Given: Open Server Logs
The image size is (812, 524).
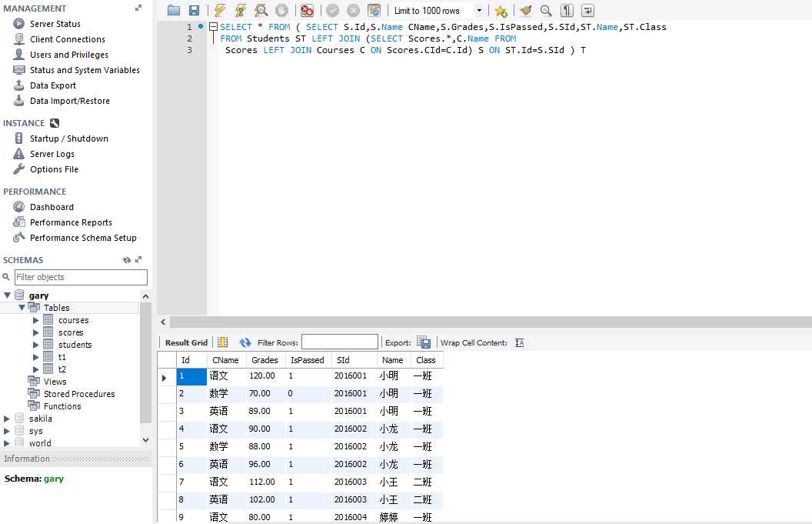Looking at the screenshot, I should pos(52,154).
